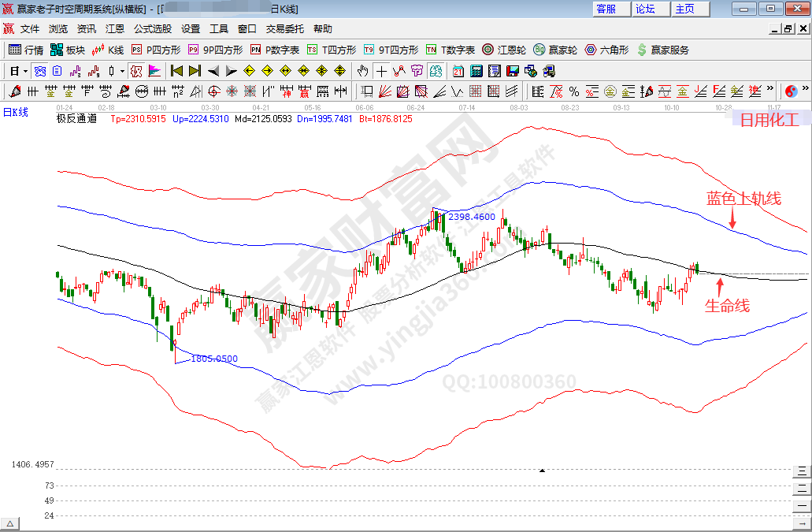Open the 六角形 hexagon chart
The image size is (812, 532).
(606, 50)
